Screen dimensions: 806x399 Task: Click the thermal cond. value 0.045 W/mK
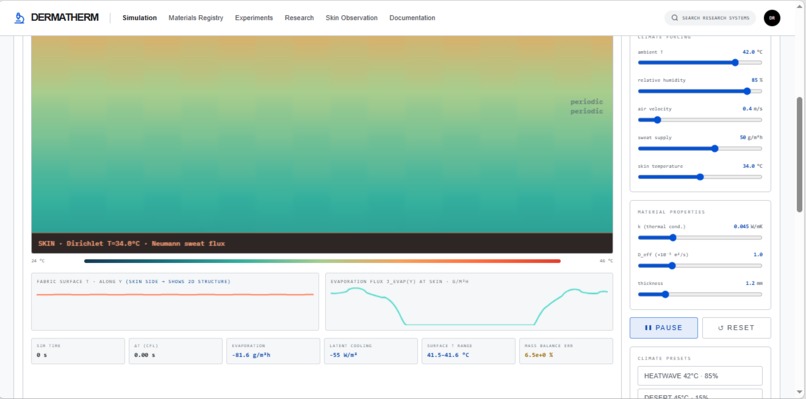[748, 226]
